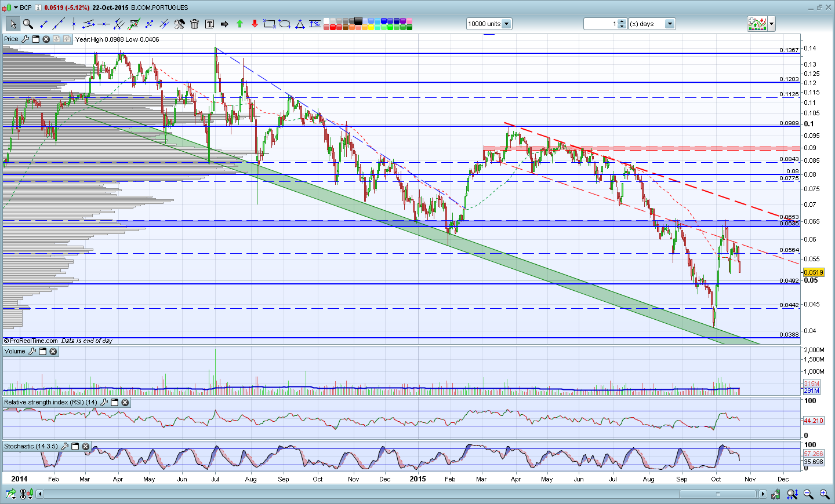This screenshot has height=504, width=835.
Task: Open the (x) days timeframe dropdown
Action: [670, 24]
